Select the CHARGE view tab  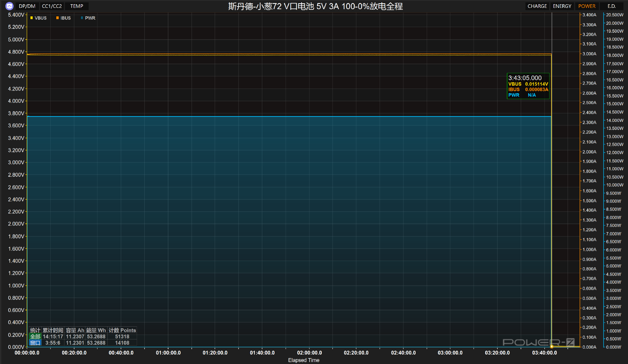(537, 6)
